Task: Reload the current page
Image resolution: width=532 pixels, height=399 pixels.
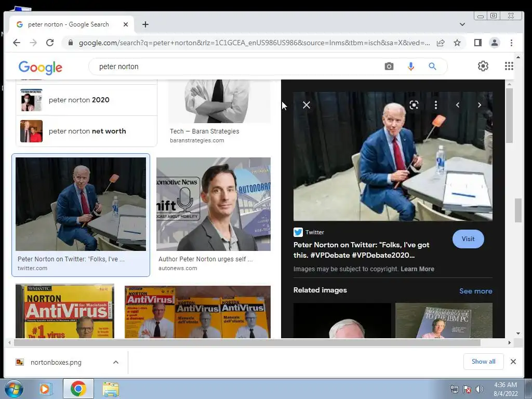Action: 50,43
